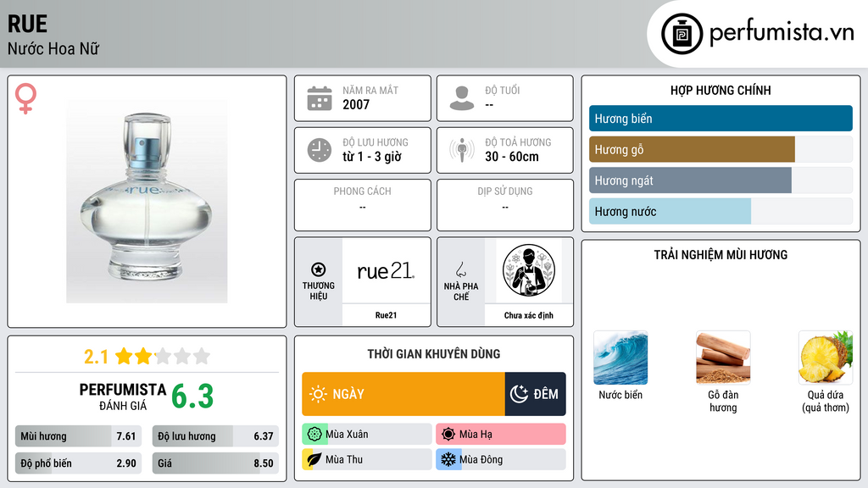The width and height of the screenshot is (868, 488).
Task: Click the Độ phổ biến 2.90 score bar
Action: point(78,463)
